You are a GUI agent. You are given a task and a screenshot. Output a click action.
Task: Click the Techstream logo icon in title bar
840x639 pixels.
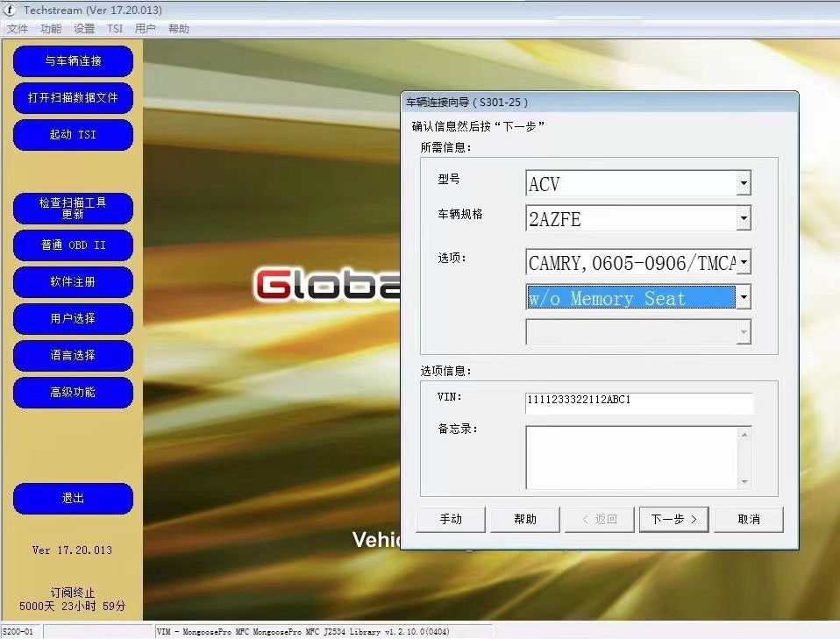pyautogui.click(x=10, y=10)
